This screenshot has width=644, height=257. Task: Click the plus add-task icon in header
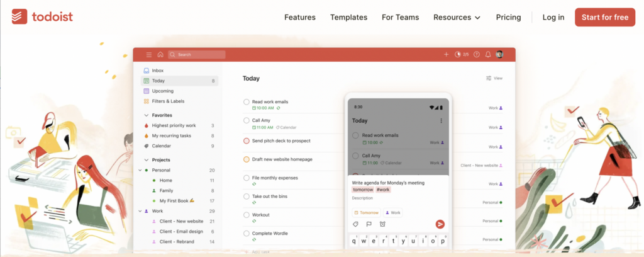click(447, 54)
